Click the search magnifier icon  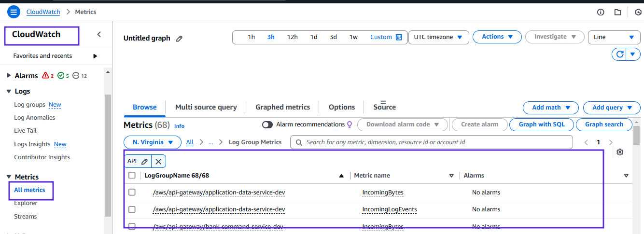click(299, 142)
